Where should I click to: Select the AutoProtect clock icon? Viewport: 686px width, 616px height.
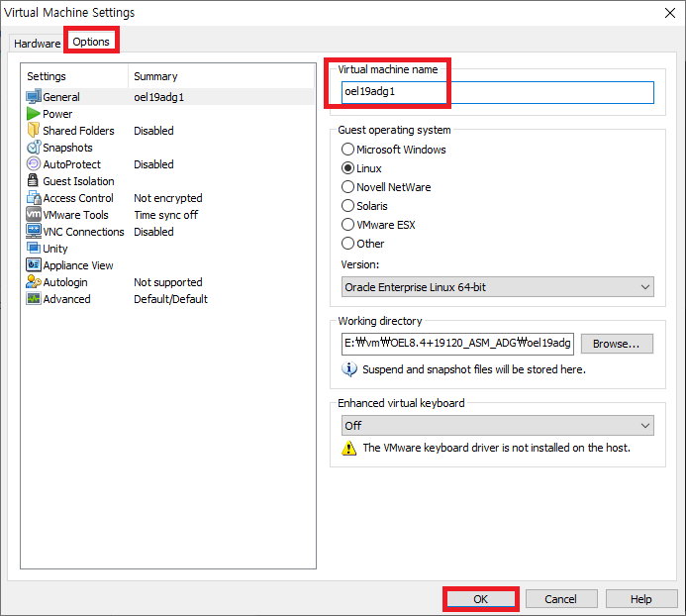click(34, 164)
